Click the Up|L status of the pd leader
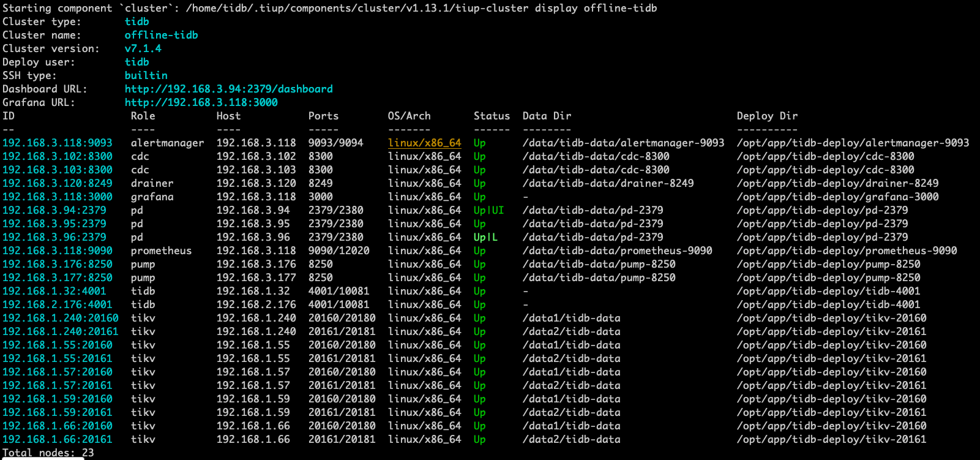The image size is (980, 460). (x=485, y=237)
